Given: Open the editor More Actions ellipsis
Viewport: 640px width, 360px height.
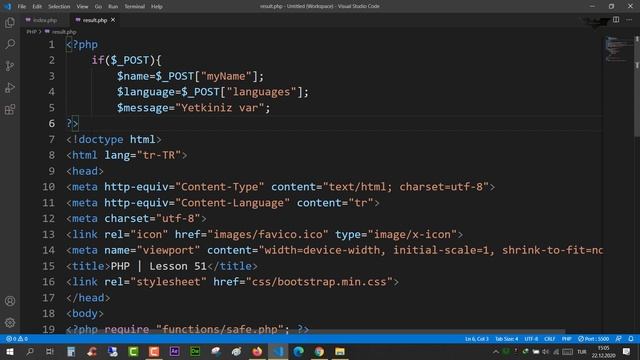Looking at the screenshot, I should (x=629, y=20).
